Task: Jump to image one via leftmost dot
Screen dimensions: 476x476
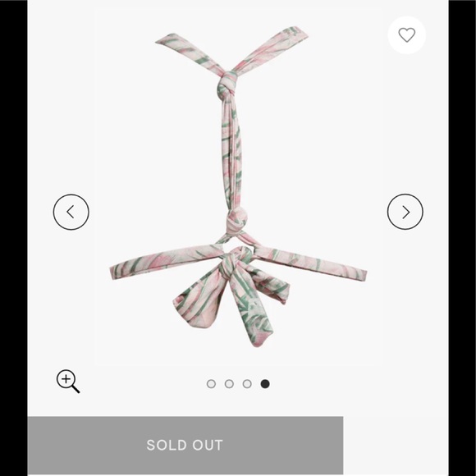Action: pyautogui.click(x=211, y=384)
